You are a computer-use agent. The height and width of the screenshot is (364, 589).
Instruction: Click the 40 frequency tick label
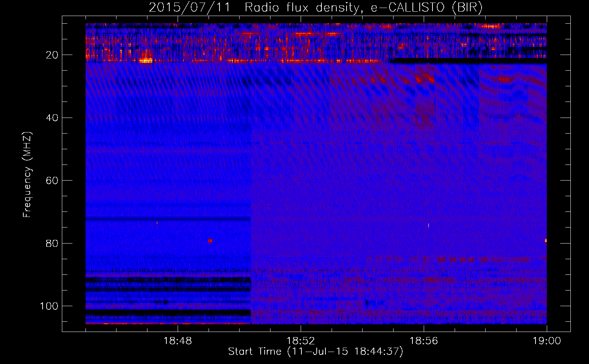pyautogui.click(x=52, y=118)
